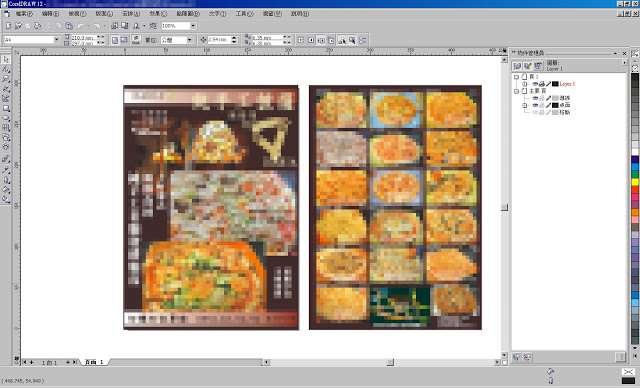Select the Rectangle tool

(6, 109)
